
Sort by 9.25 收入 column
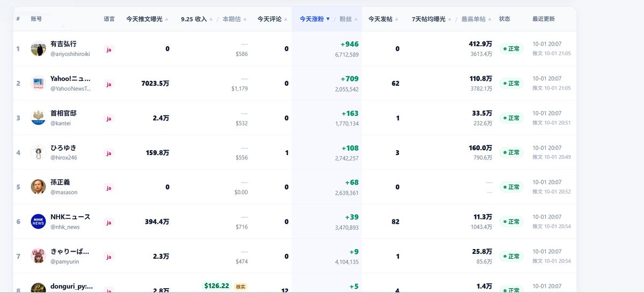196,19
